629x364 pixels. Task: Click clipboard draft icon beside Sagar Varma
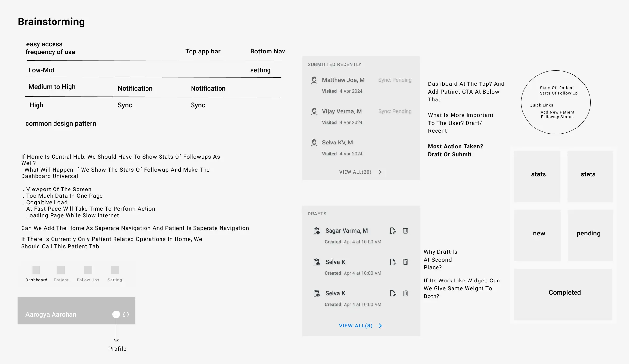pos(316,231)
